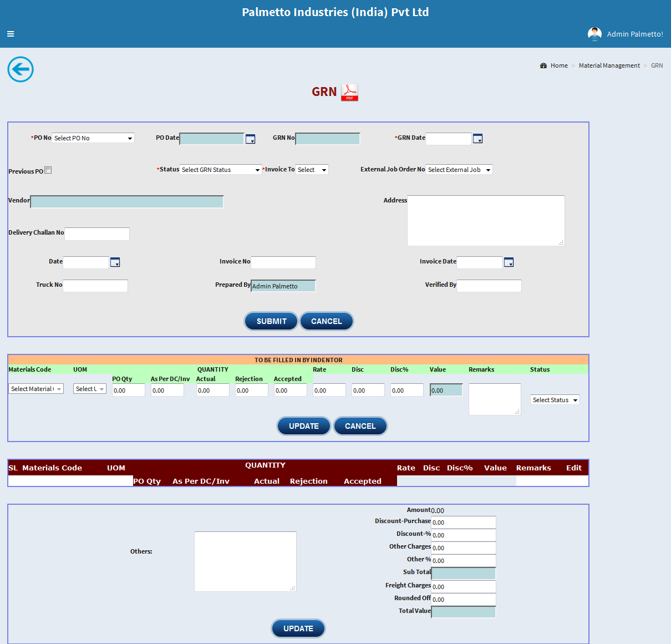671x644 pixels.
Task: Click the material Value field
Action: [x=446, y=390]
